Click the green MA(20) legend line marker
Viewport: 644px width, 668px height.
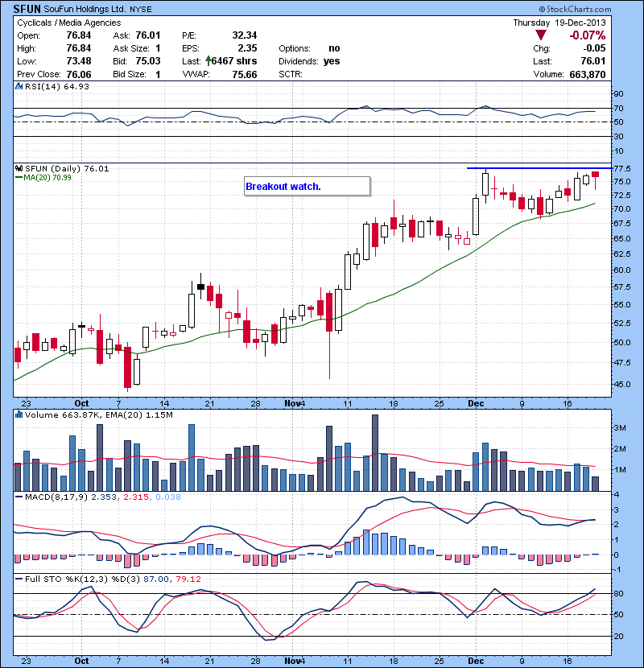19,178
